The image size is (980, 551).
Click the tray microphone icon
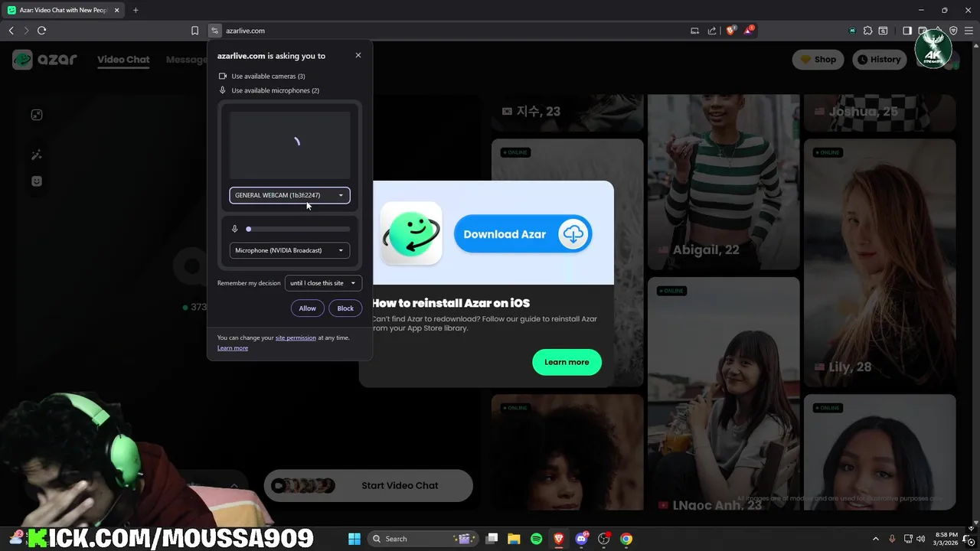tap(892, 539)
